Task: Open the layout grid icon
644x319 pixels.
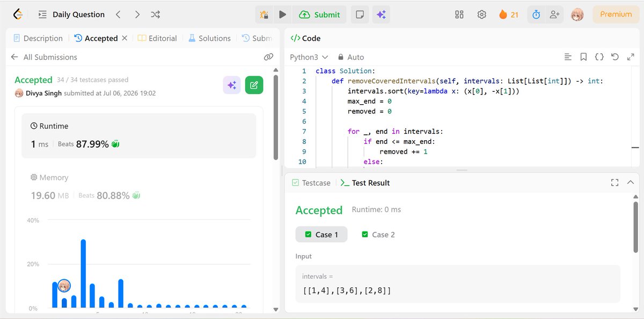Action: [x=459, y=15]
